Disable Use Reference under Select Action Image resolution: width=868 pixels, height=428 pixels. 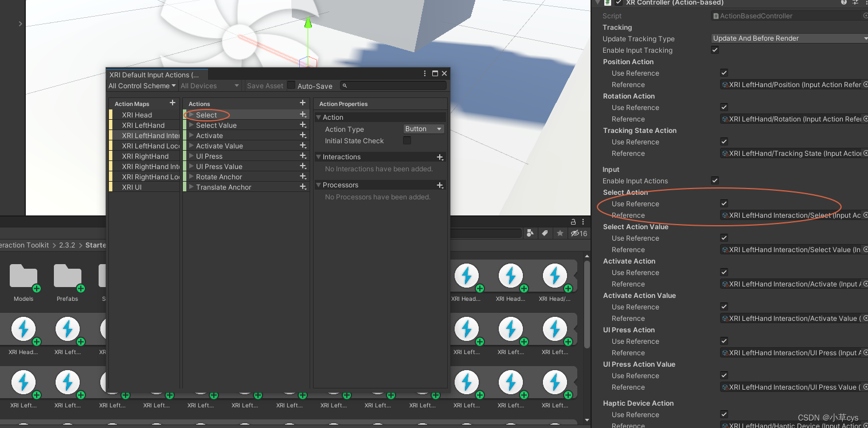pyautogui.click(x=724, y=203)
